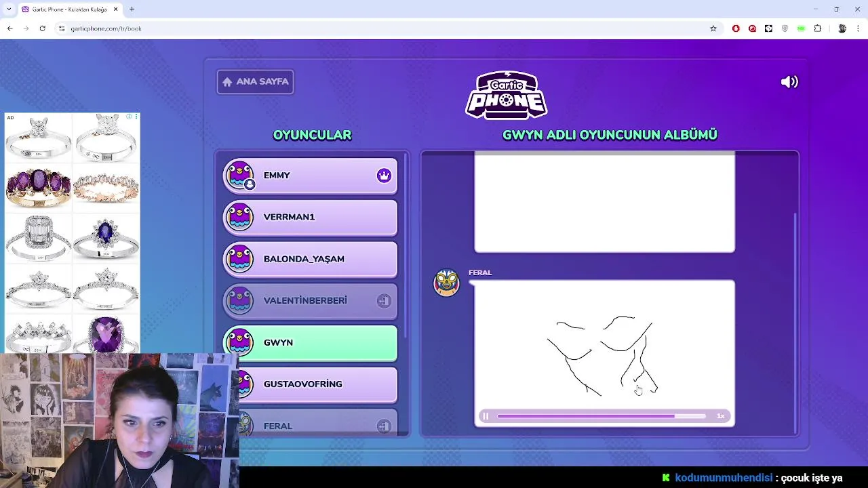Click GWYN's player avatar
Image resolution: width=868 pixels, height=488 pixels.
(x=240, y=342)
